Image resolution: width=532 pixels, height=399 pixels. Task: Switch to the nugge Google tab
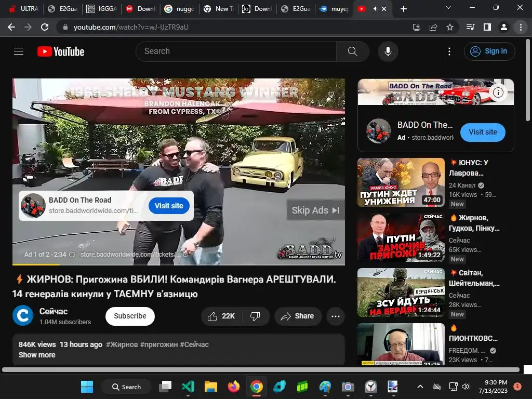(179, 9)
